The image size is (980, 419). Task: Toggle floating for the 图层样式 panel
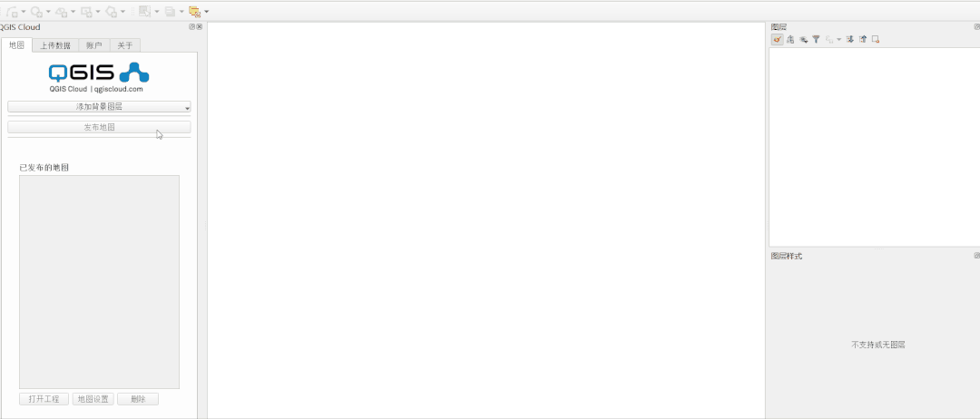(x=977, y=256)
